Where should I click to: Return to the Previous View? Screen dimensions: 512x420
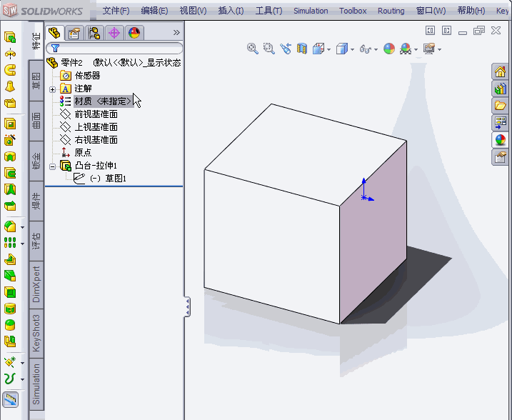point(286,49)
